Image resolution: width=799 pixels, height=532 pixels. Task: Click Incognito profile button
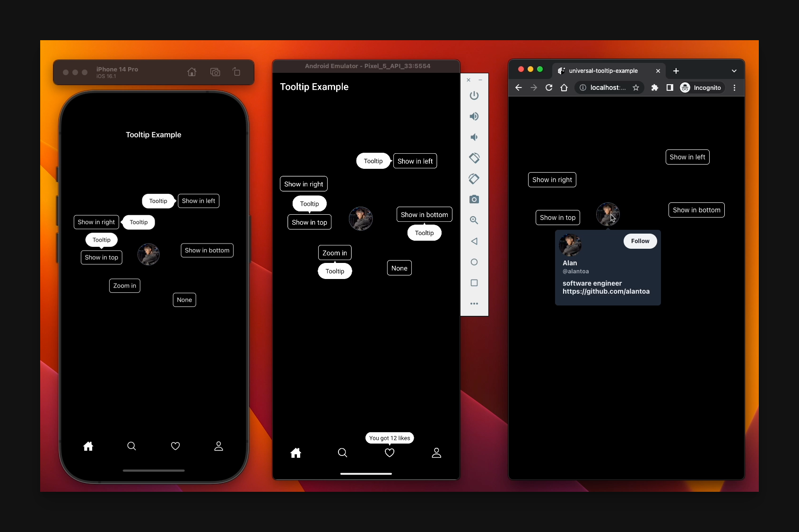click(702, 87)
